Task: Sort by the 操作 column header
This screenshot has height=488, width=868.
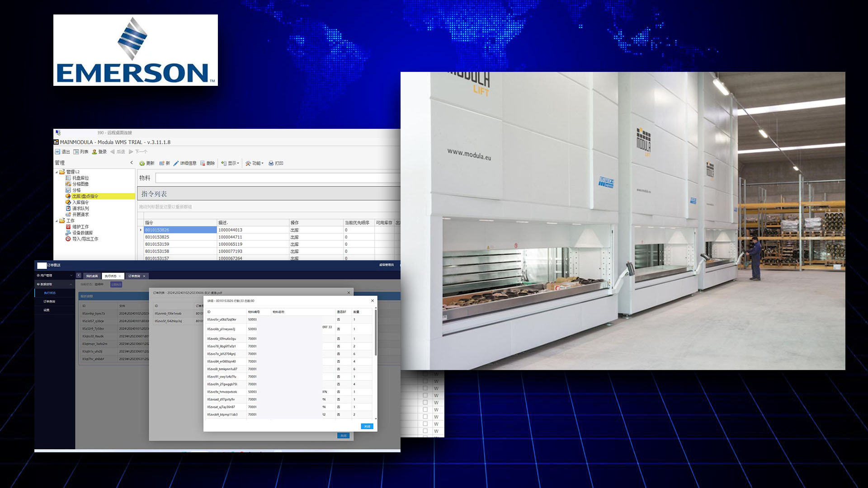Action: [316, 223]
